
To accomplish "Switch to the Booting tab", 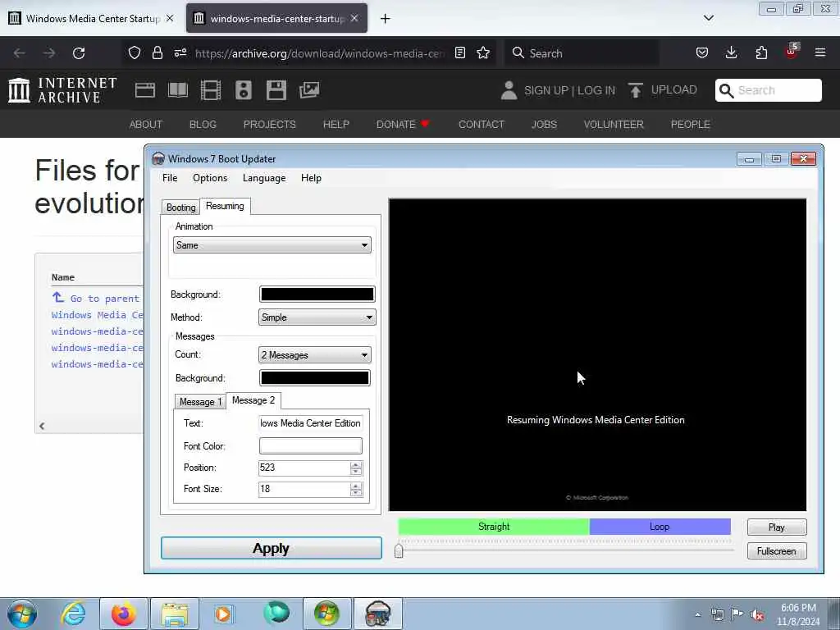I will tap(180, 208).
